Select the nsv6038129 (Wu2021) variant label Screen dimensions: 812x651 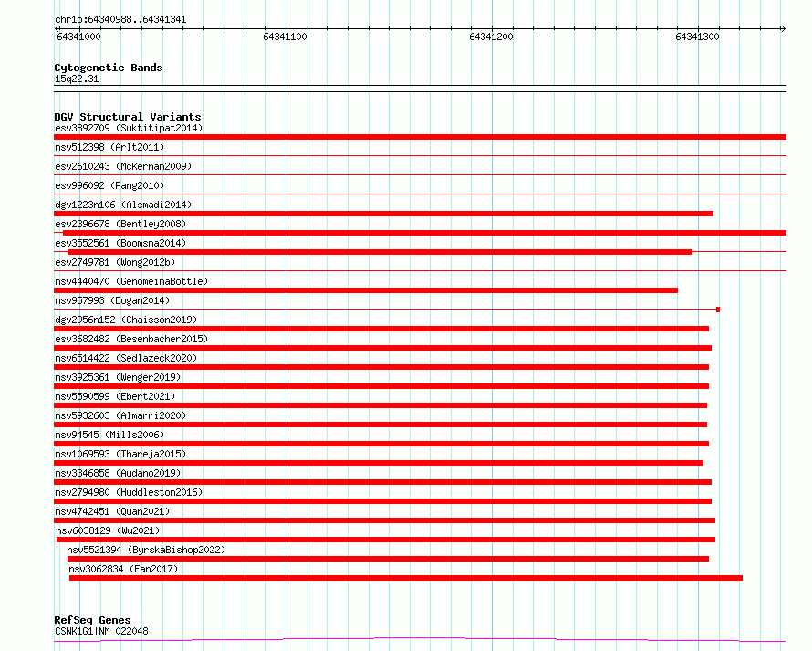[108, 530]
